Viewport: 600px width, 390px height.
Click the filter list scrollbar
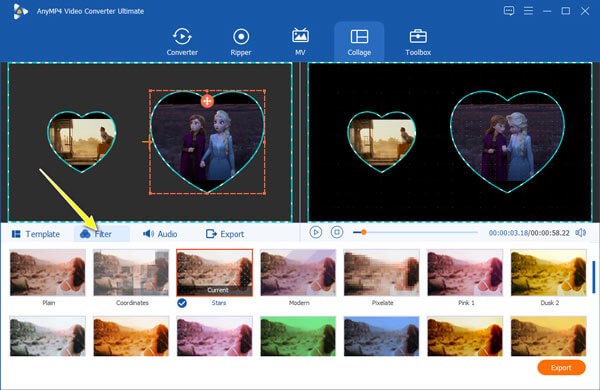coord(593,277)
